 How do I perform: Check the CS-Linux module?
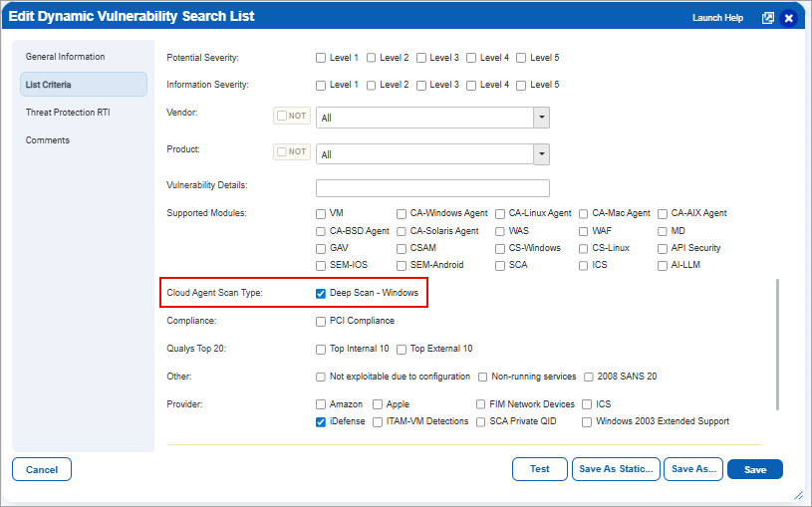[583, 249]
